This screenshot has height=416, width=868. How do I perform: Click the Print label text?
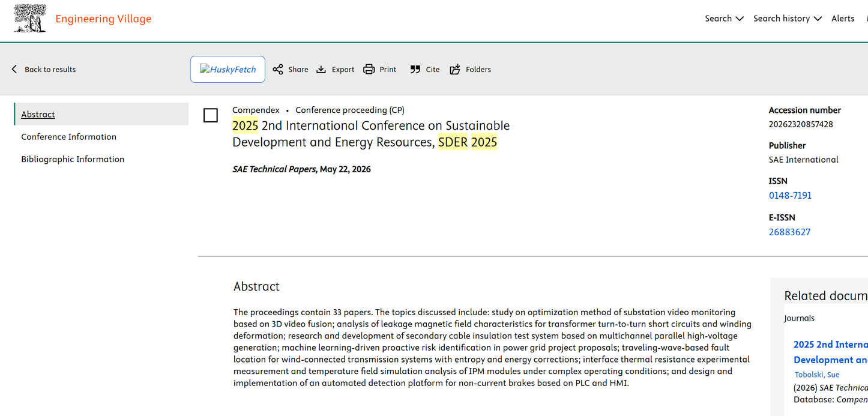coord(388,70)
